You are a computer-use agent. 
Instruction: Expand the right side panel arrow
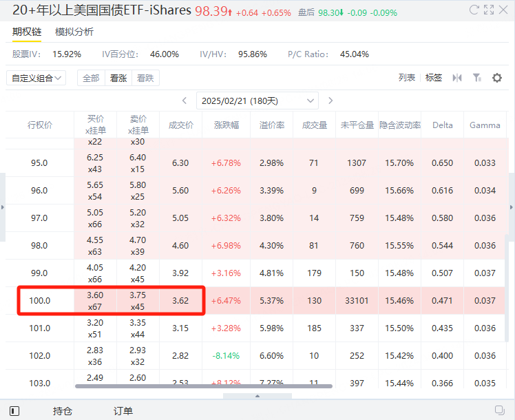(x=512, y=207)
